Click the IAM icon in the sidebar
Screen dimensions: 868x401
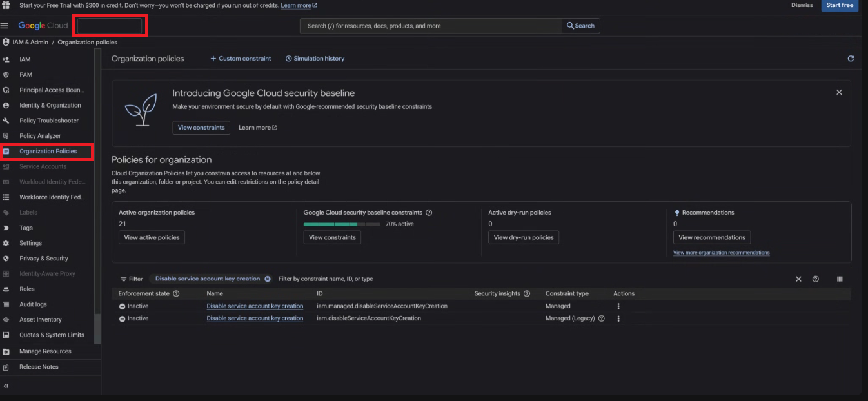tap(6, 59)
